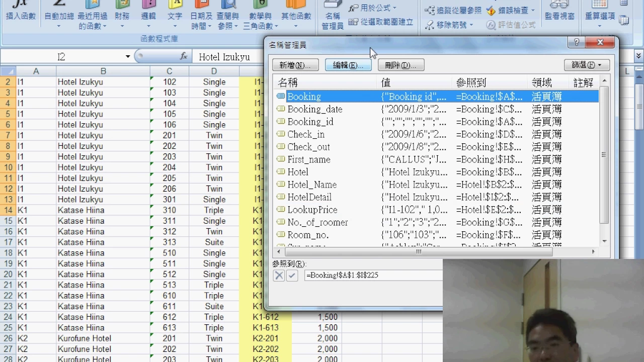Select row 14 header
The width and height of the screenshot is (644, 362).
coord(8,210)
